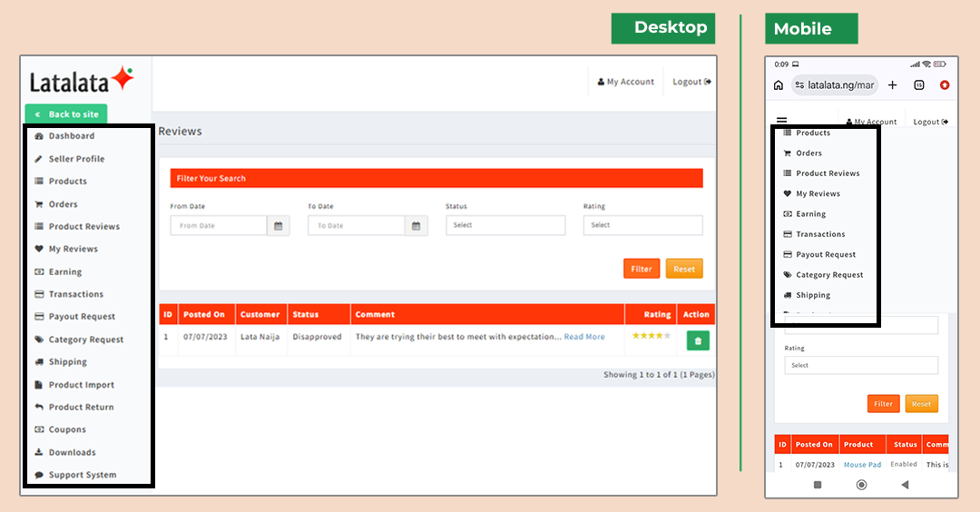Click Read More link in the comment
This screenshot has width=980, height=512.
(x=584, y=337)
